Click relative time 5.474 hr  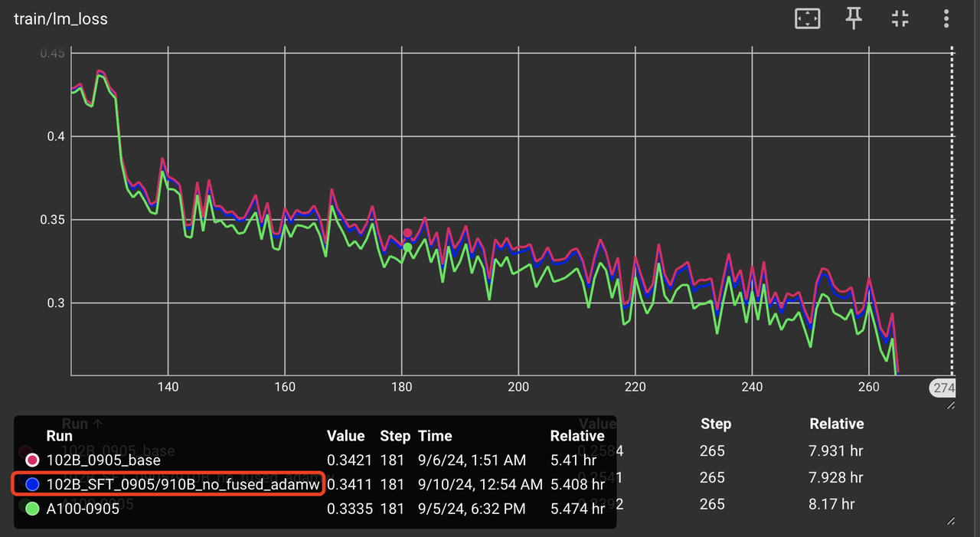point(577,508)
